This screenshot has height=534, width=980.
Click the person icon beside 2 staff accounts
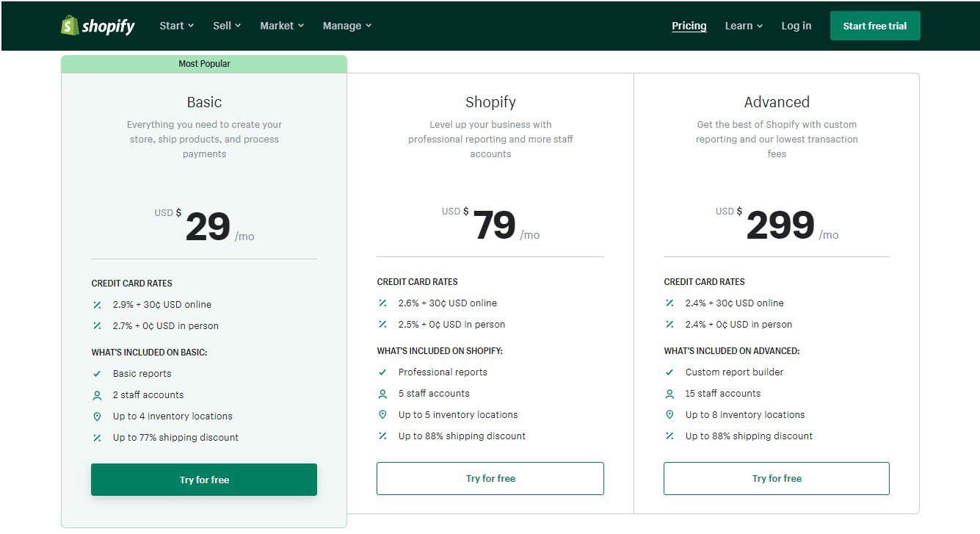coord(96,394)
